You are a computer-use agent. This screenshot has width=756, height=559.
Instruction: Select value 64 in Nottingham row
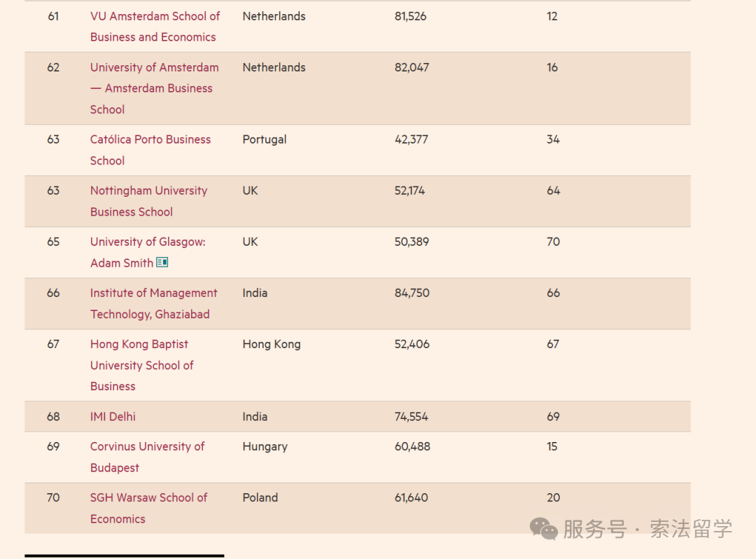[554, 191]
